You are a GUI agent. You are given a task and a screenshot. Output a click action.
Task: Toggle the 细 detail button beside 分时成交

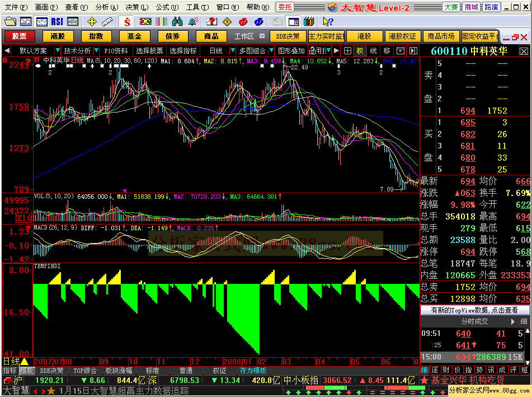coord(524,321)
